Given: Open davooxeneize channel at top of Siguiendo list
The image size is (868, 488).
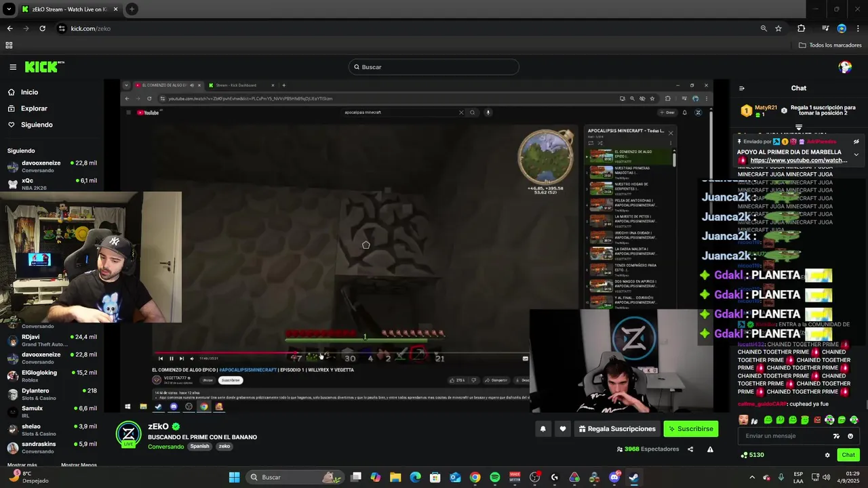Looking at the screenshot, I should coord(52,166).
